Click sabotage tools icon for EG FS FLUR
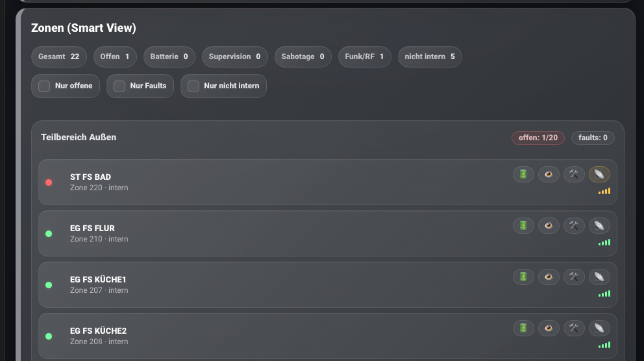The height and width of the screenshot is (361, 644). [574, 225]
